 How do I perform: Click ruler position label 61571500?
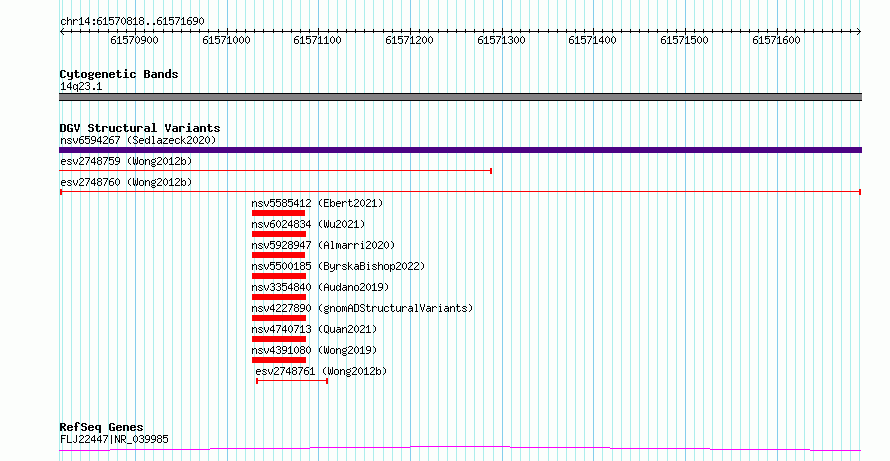pos(685,40)
